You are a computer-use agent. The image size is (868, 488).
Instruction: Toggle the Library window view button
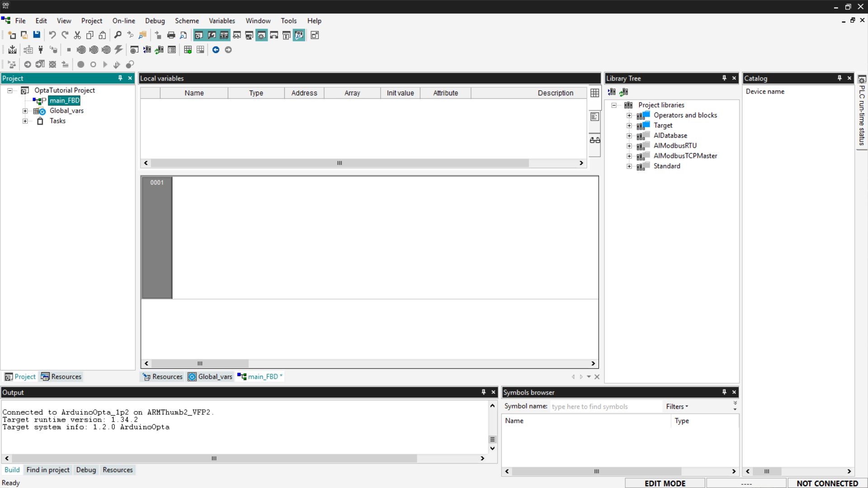click(x=224, y=35)
